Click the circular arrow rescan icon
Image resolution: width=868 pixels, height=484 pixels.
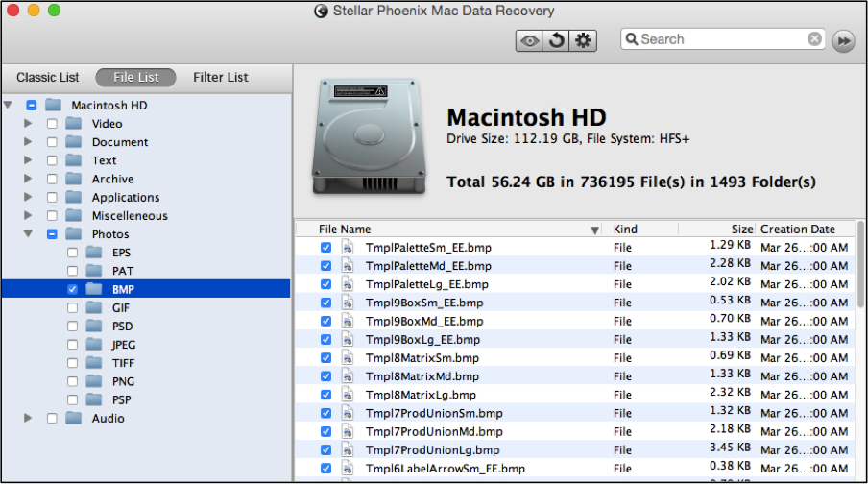coord(556,40)
